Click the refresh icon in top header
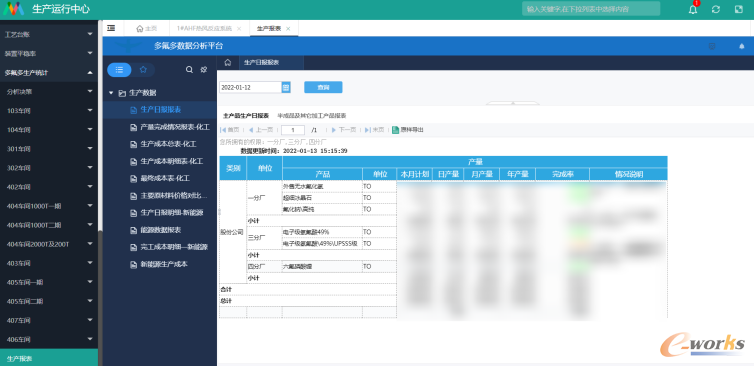The width and height of the screenshot is (755, 367). coord(716,9)
